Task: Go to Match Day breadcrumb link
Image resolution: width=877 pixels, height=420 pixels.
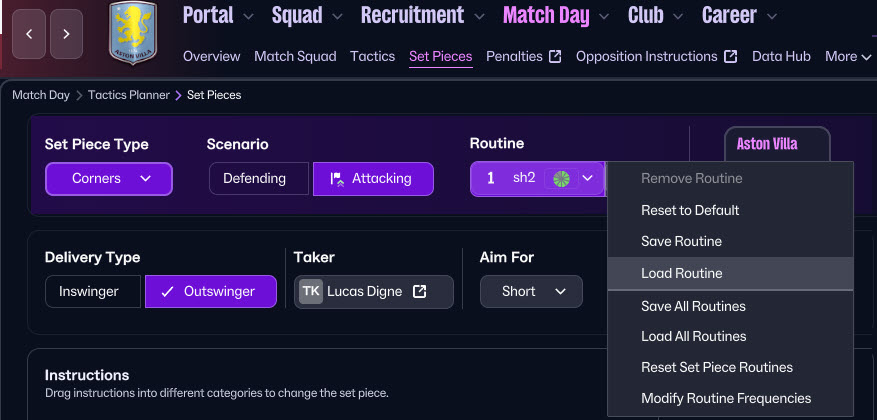Action: point(41,95)
